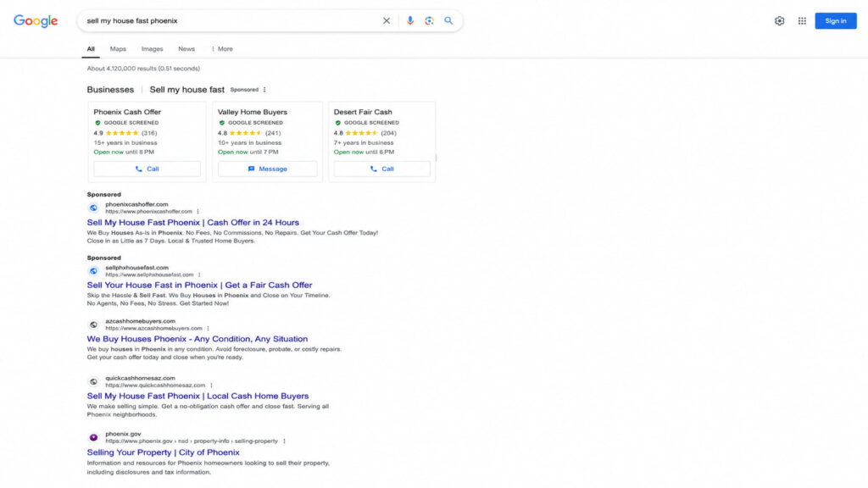Image resolution: width=868 pixels, height=488 pixels.
Task: Open Google Lens image search icon
Action: (x=429, y=21)
